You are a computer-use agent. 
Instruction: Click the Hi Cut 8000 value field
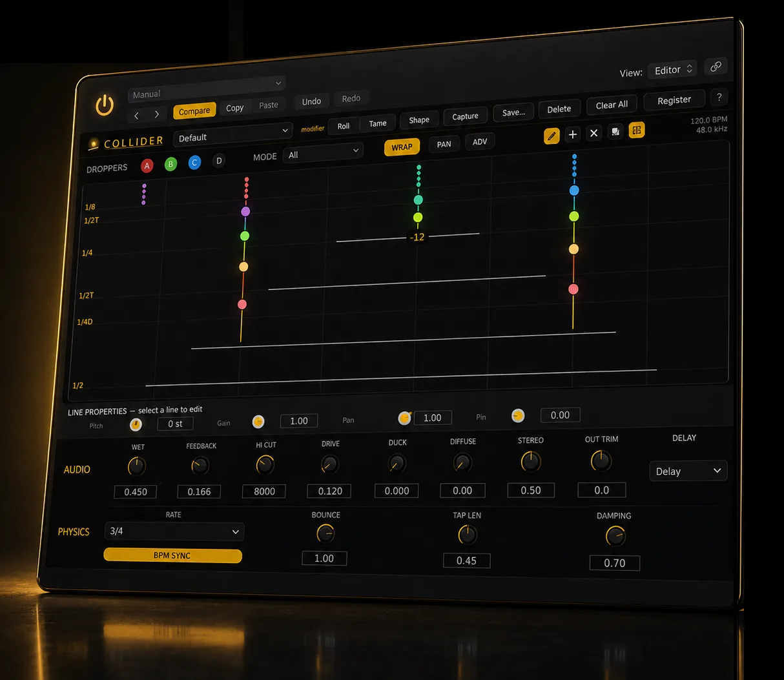(x=264, y=491)
